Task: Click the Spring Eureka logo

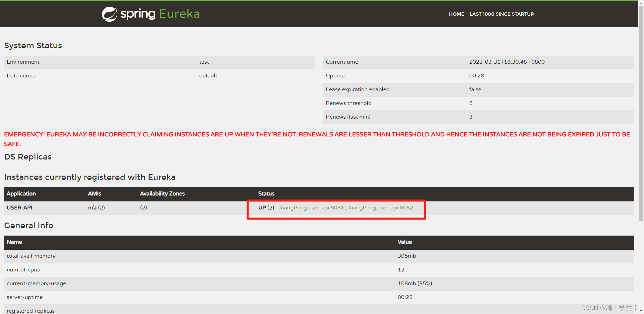Action: pyautogui.click(x=151, y=14)
